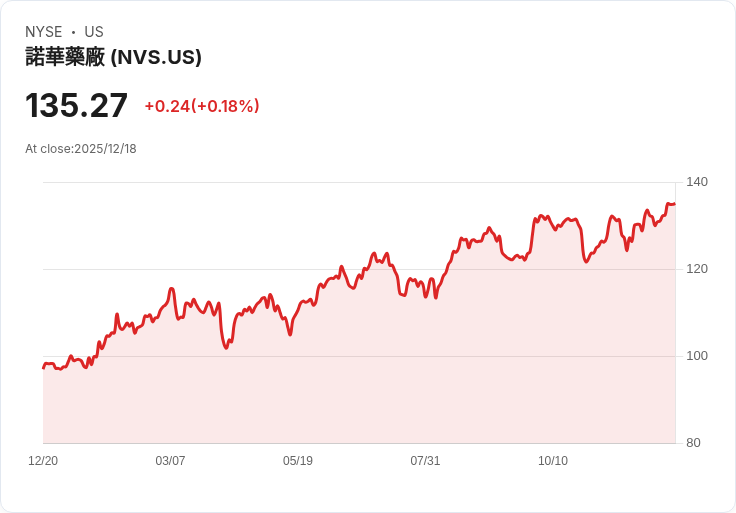The image size is (736, 513).
Task: Click the 100 price axis label
Action: tap(697, 356)
